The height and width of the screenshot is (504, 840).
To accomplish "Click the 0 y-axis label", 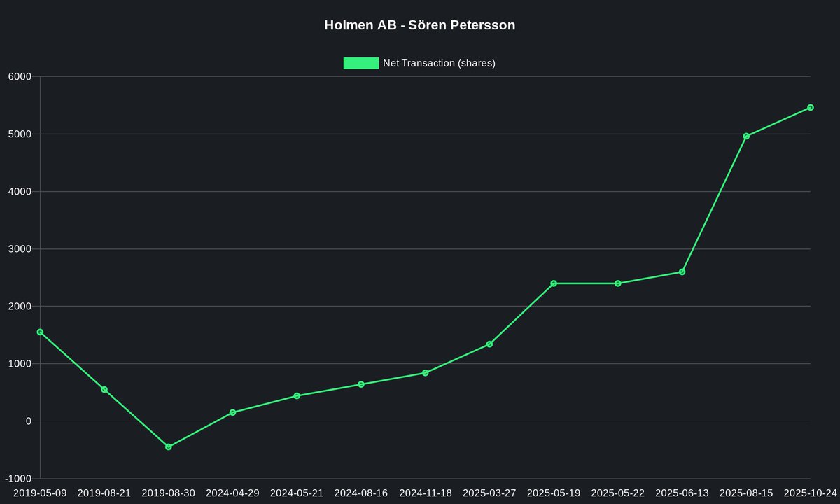I will [x=29, y=421].
